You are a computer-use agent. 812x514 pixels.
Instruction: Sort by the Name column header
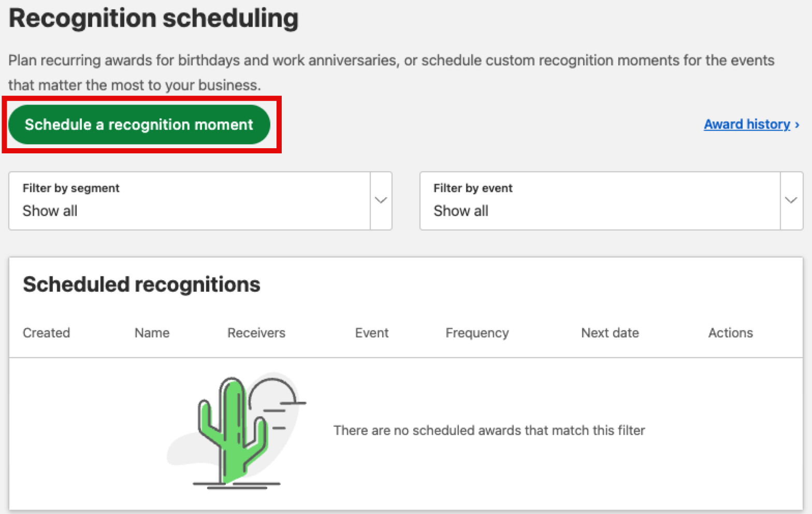tap(152, 333)
